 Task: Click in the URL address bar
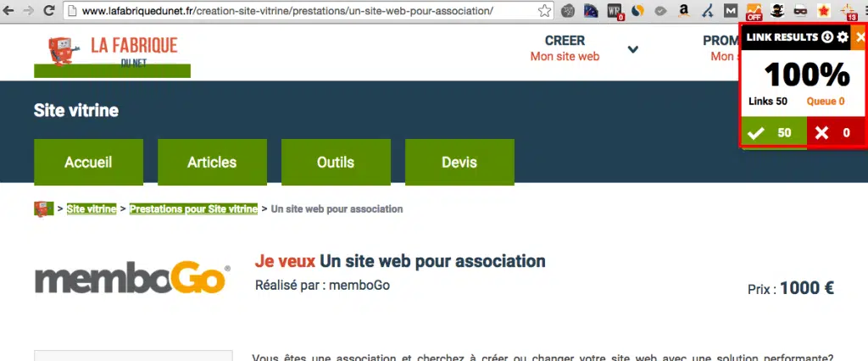pos(310,10)
